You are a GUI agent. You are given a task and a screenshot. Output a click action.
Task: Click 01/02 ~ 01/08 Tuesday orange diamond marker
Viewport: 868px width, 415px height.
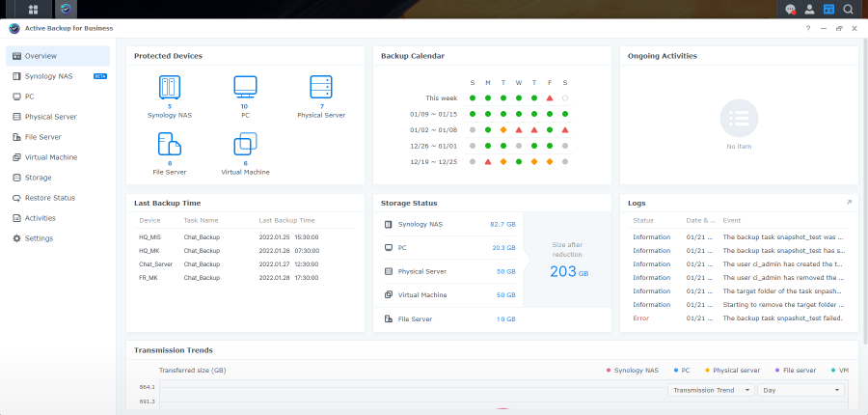tap(503, 129)
